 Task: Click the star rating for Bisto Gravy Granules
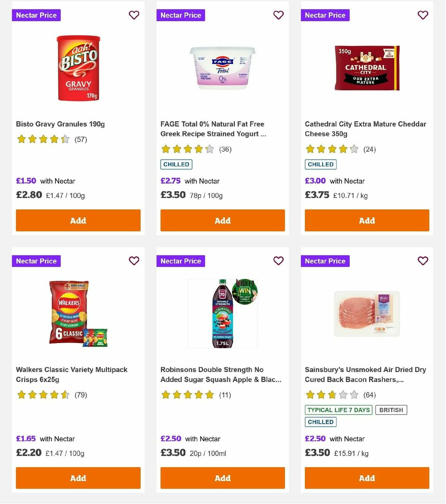tap(43, 139)
